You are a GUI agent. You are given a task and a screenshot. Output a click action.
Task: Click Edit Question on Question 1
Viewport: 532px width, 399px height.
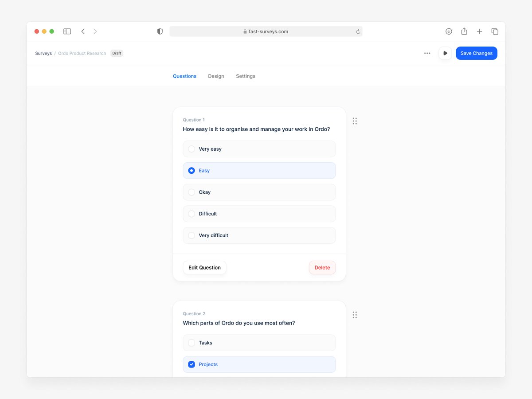tap(204, 268)
